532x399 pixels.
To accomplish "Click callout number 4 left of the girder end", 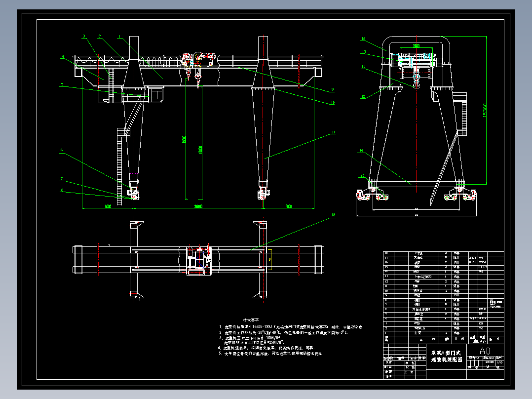I will (x=63, y=57).
